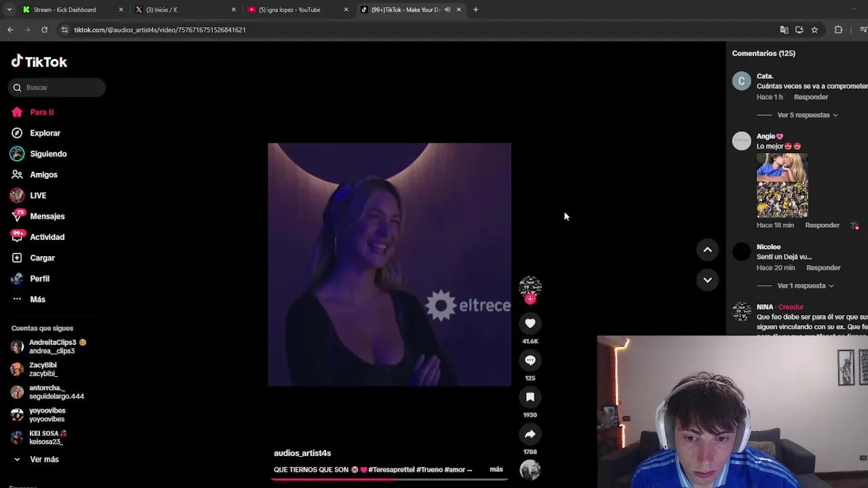Click the Buscar search field
This screenshot has height=488, width=868.
(57, 87)
